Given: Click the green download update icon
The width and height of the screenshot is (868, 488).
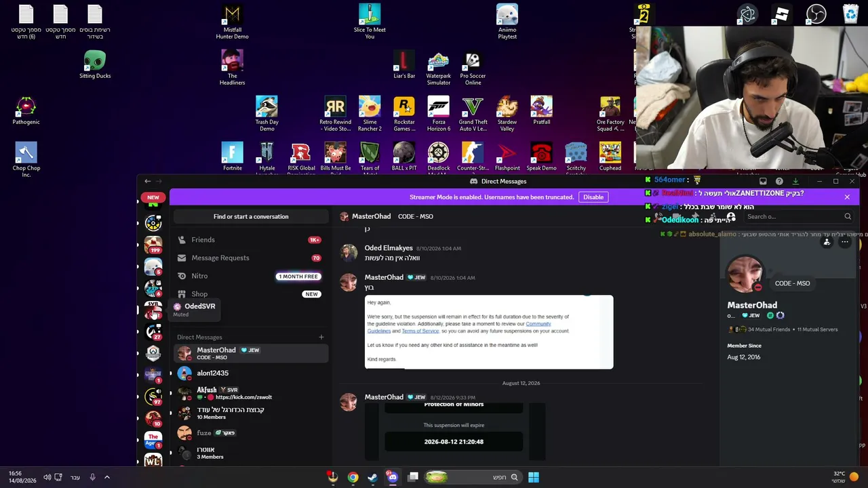Looking at the screenshot, I should pos(795,181).
